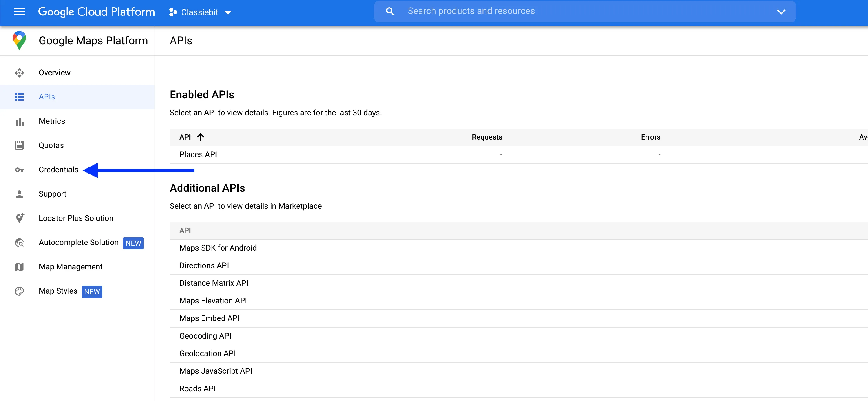Screen dimensions: 868x401
Task: Select Maps JavaScript API from Additional APIs
Action: [x=216, y=371]
